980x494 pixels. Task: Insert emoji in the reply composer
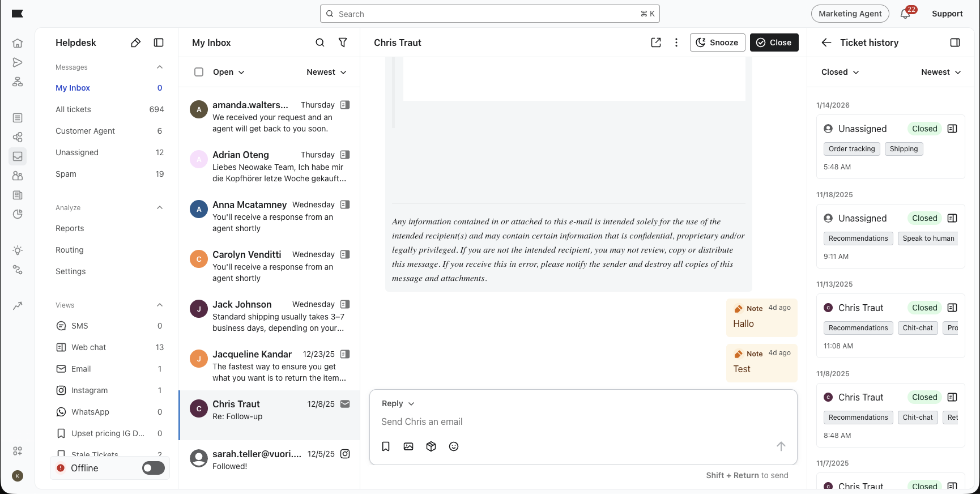point(454,446)
